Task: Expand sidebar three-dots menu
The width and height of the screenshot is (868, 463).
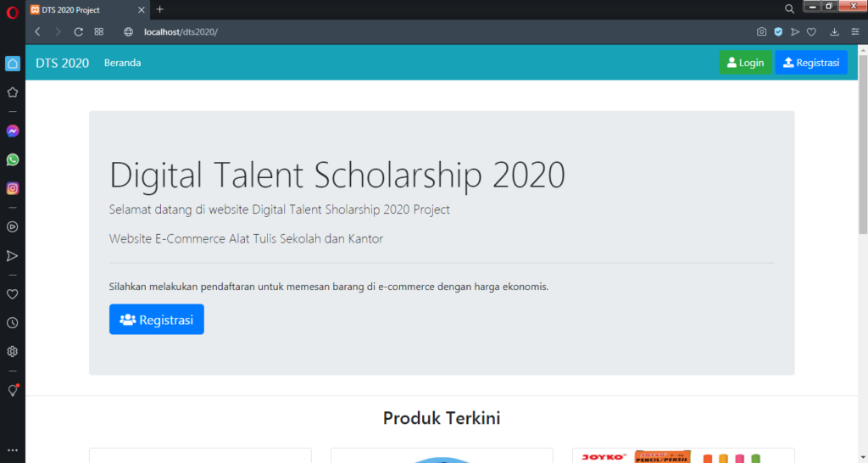Action: [x=12, y=451]
